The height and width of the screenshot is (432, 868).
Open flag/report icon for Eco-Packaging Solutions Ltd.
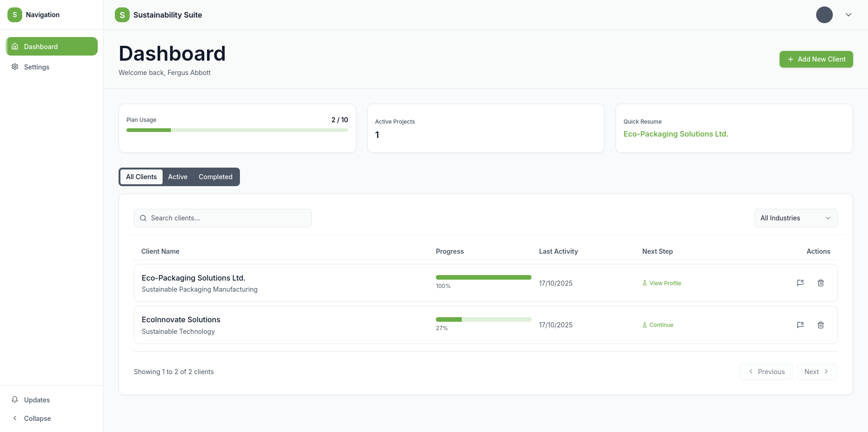tap(800, 282)
